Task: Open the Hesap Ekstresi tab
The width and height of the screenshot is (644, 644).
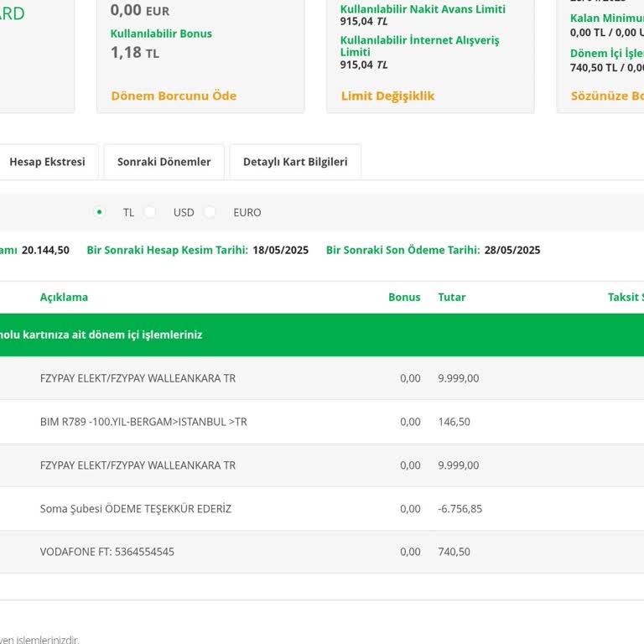Action: click(47, 162)
